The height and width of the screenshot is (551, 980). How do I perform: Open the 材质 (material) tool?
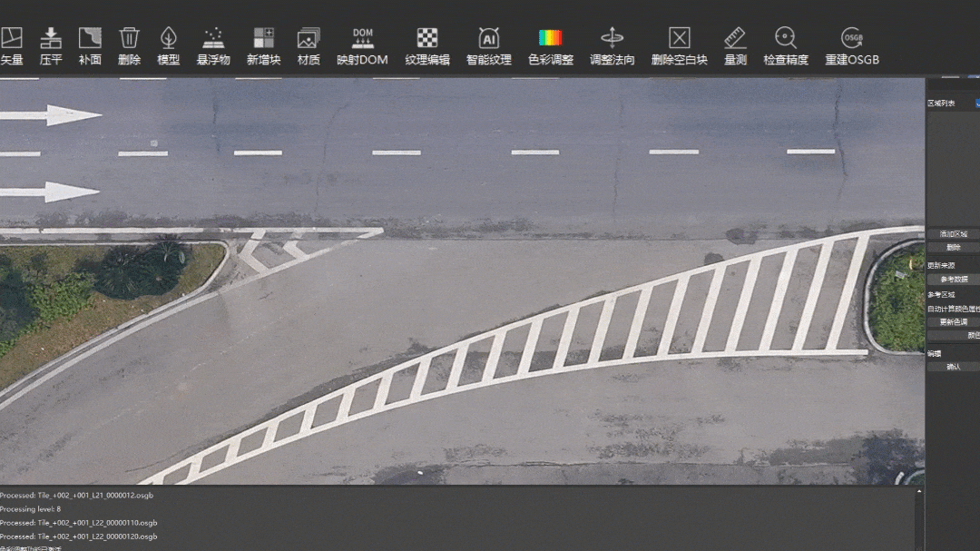click(309, 38)
